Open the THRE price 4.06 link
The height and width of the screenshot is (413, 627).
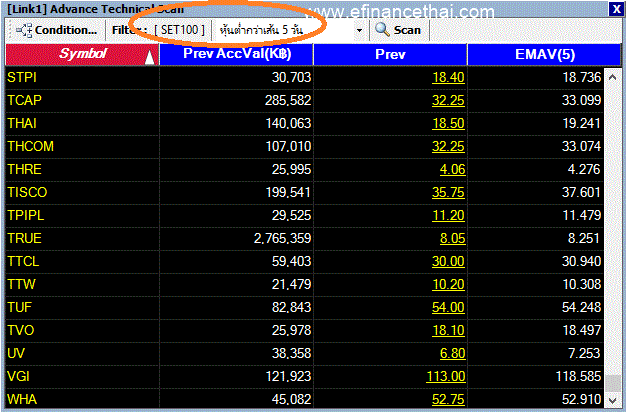click(452, 169)
